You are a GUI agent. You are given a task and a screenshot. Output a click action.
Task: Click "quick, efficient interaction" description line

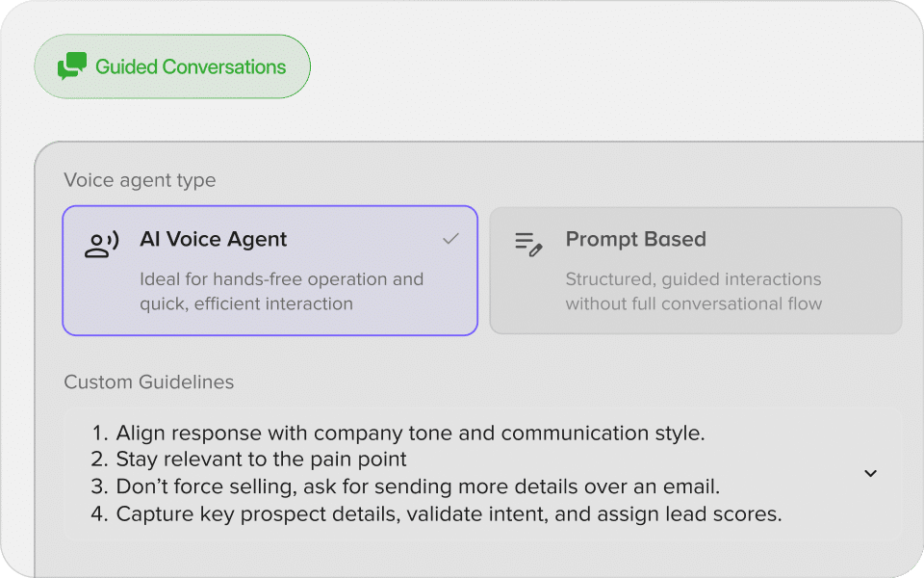click(245, 304)
